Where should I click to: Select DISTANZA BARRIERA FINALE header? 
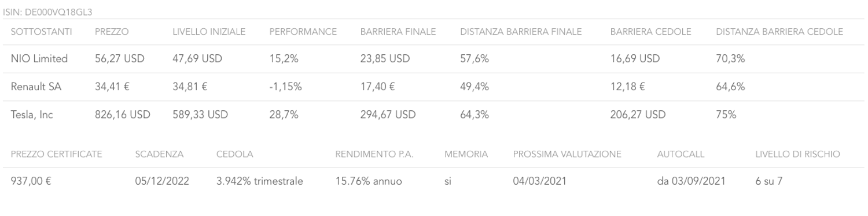521,32
